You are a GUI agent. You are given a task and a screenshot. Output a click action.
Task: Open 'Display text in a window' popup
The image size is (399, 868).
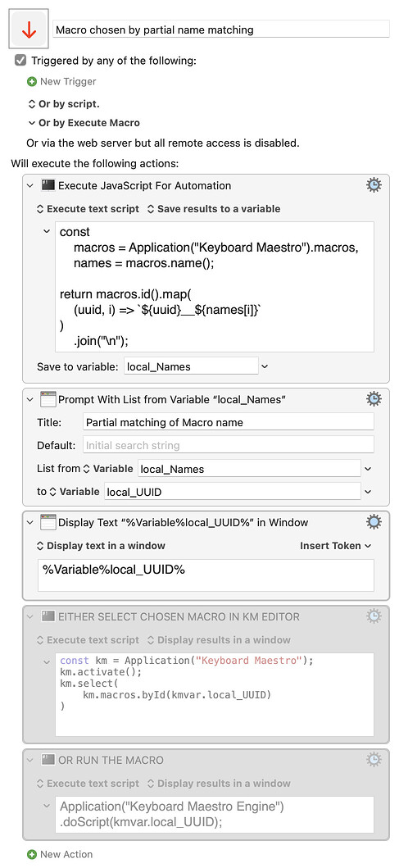tap(101, 545)
